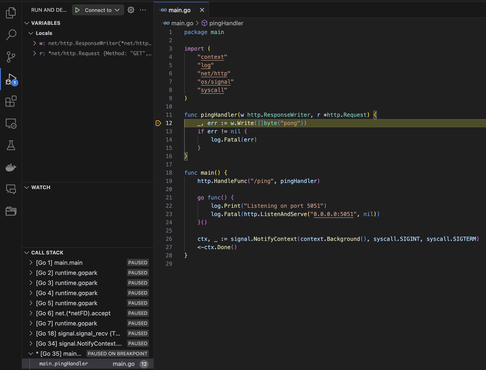Expand goroutine Go 6 net.(*netFD).accept
The image size is (486, 370).
31,313
